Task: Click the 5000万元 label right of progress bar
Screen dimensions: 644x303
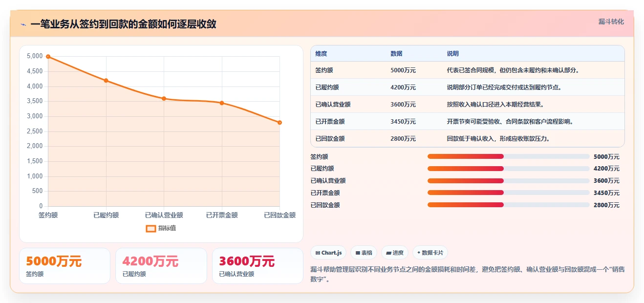Action: tap(606, 157)
